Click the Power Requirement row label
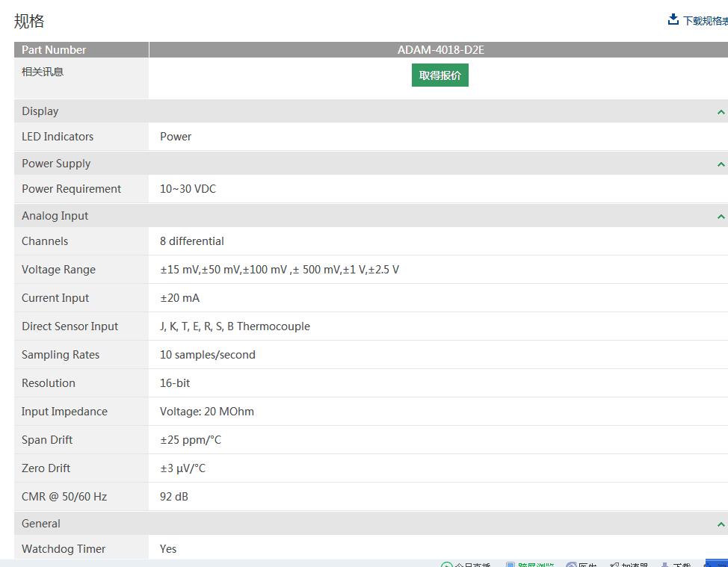The image size is (728, 567). 71,189
